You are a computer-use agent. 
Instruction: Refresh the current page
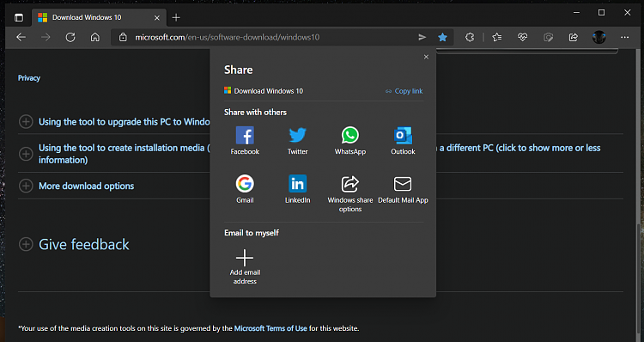coord(70,38)
